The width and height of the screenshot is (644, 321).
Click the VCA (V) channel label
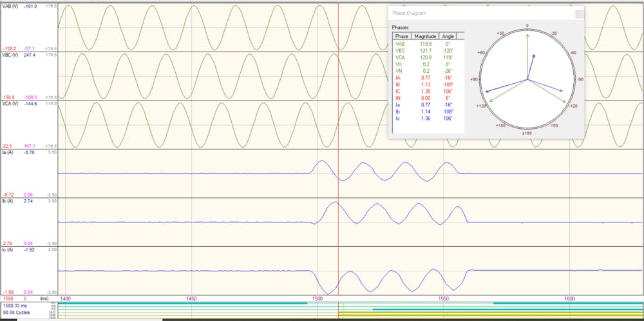10,104
